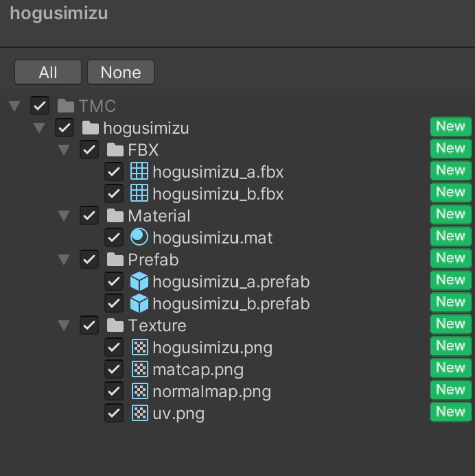Screen dimensions: 475x476
Task: Click the FBX folder icon
Action: click(115, 150)
